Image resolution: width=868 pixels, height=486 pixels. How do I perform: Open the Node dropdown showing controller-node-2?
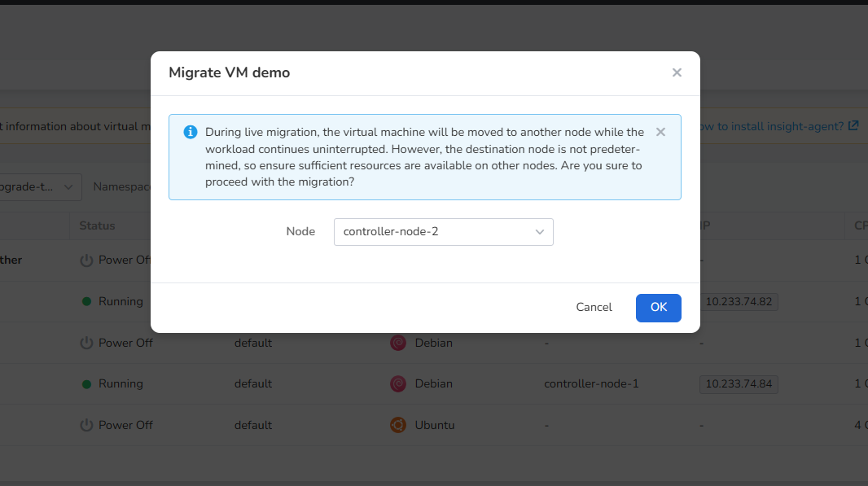[443, 232]
